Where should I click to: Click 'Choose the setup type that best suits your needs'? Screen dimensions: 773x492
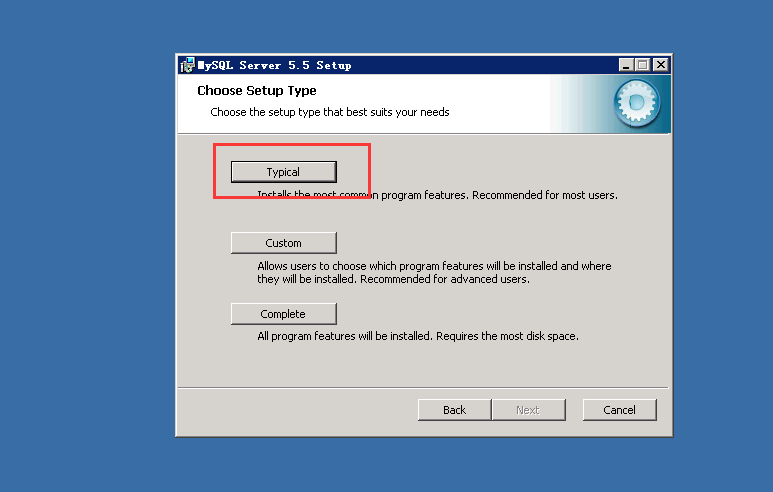(330, 112)
